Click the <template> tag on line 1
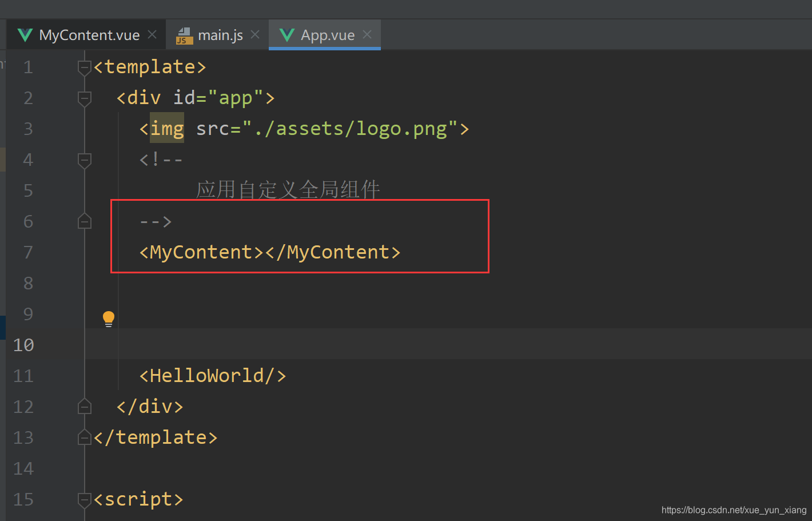 coord(150,67)
